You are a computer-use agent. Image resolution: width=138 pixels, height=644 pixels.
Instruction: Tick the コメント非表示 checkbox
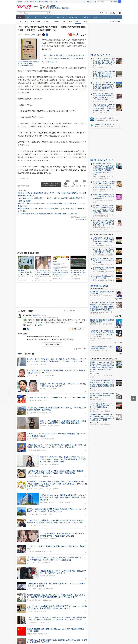coord(75,349)
